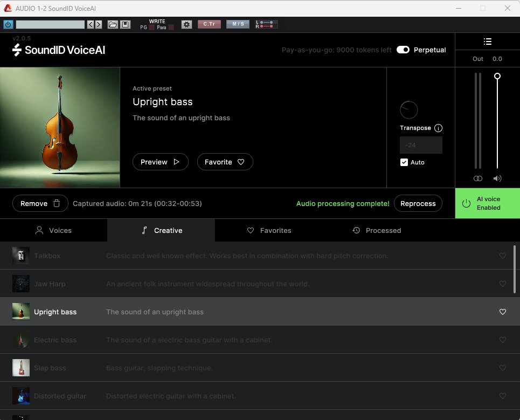Click the large upright bass artwork
This screenshot has height=420, width=520.
(x=60, y=128)
